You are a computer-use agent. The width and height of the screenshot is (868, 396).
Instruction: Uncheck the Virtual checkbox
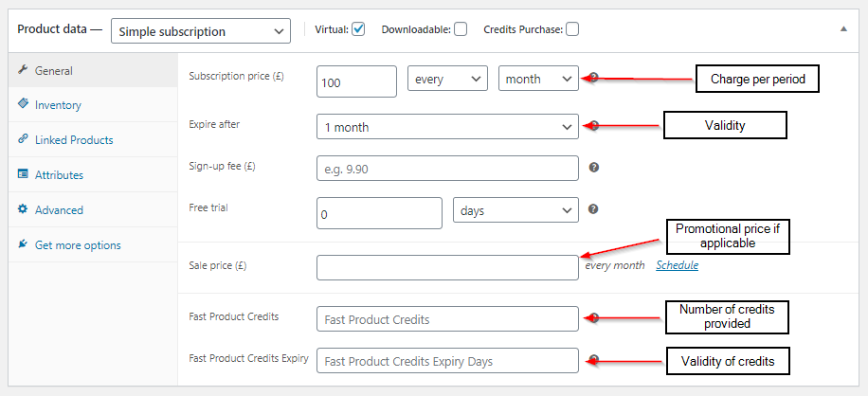coord(358,28)
